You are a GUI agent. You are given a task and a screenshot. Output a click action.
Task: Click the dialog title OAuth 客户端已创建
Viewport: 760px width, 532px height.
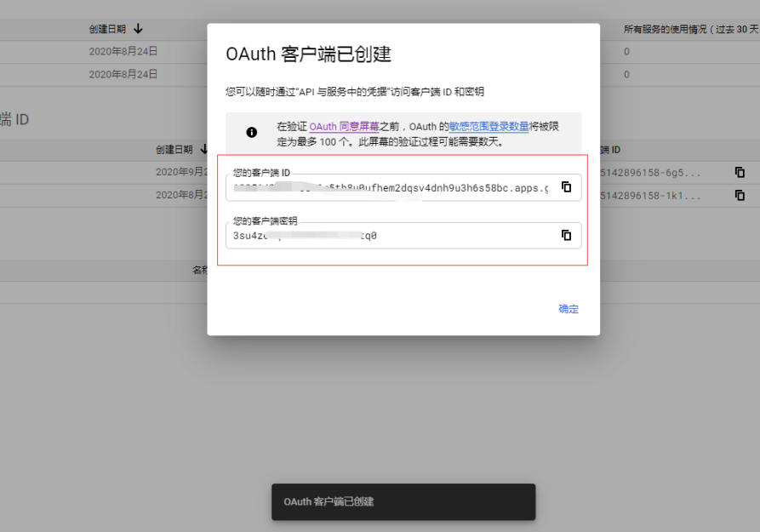tap(308, 54)
